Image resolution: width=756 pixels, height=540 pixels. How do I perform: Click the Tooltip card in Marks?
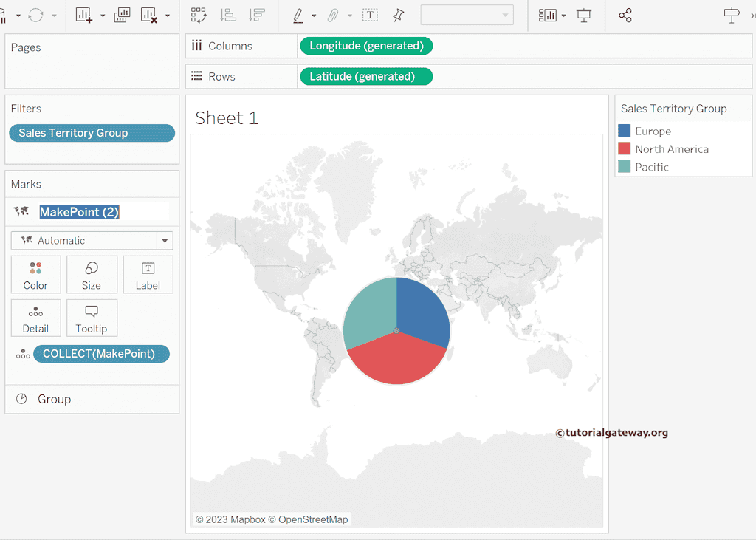(x=91, y=318)
